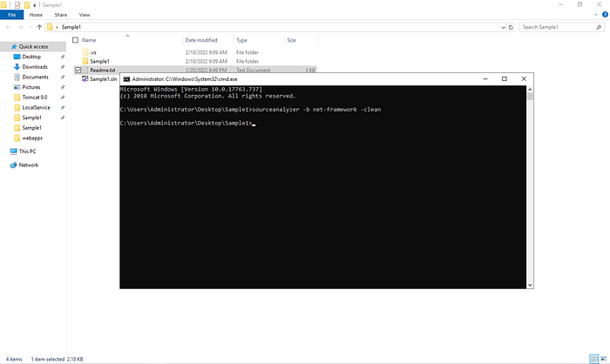Open LocalService folder in sidebar

pyautogui.click(x=36, y=107)
